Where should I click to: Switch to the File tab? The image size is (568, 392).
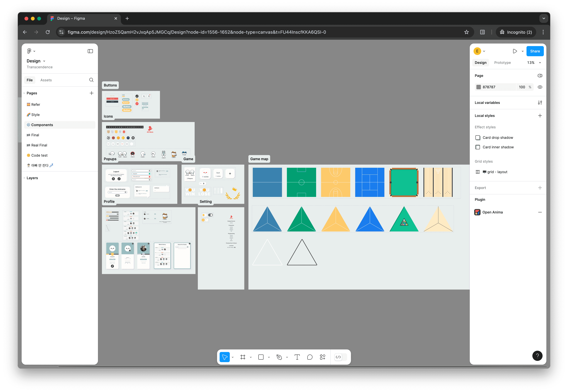pos(30,80)
